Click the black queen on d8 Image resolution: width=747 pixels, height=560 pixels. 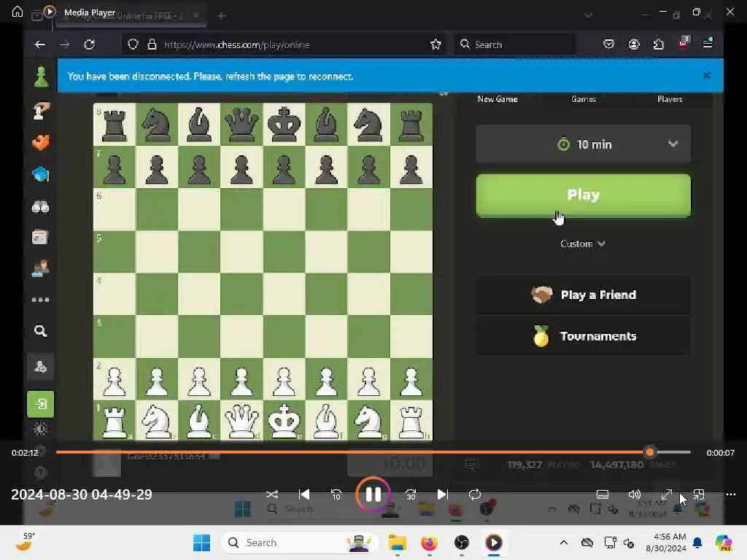[x=241, y=124]
